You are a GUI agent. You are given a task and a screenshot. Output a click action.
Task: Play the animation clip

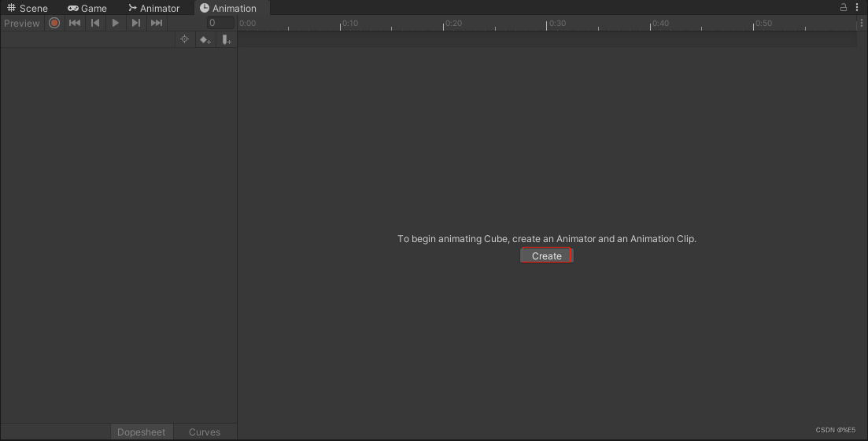pos(115,24)
